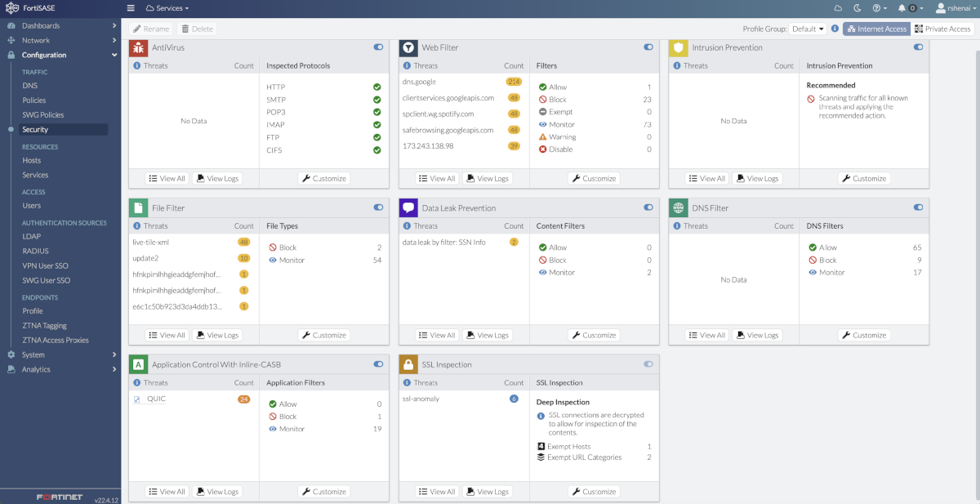The image size is (980, 504).
Task: Click the Intrusion Prevention shield icon
Action: [679, 48]
